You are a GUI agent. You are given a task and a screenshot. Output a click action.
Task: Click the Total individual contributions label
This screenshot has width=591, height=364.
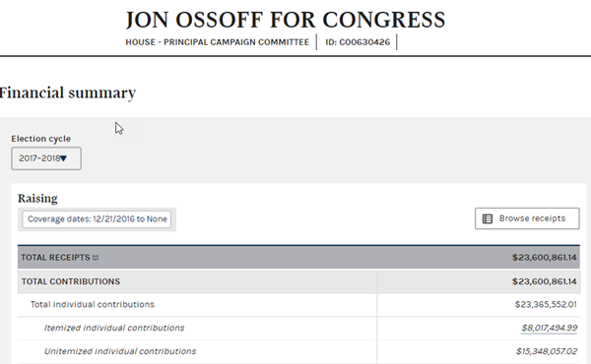tap(93, 304)
